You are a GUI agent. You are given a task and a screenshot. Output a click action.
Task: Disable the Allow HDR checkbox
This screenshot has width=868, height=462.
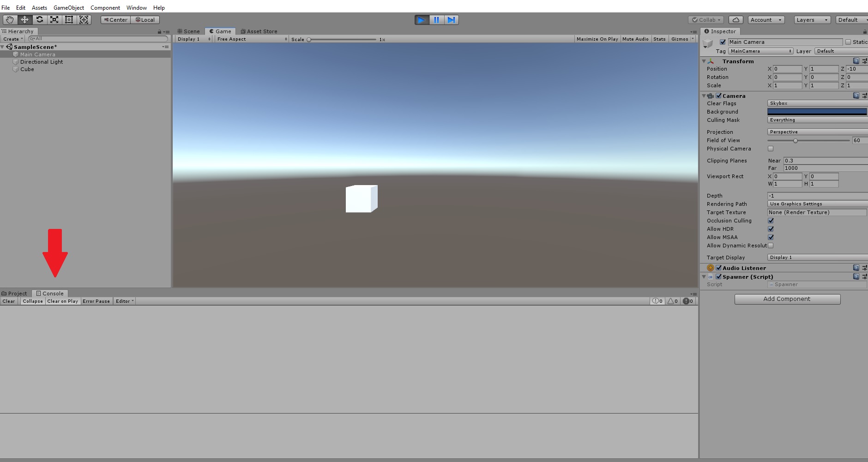coord(770,228)
